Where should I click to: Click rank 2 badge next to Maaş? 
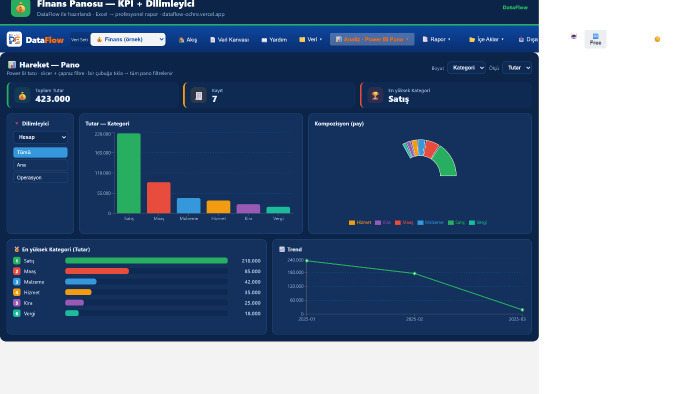[x=17, y=271]
